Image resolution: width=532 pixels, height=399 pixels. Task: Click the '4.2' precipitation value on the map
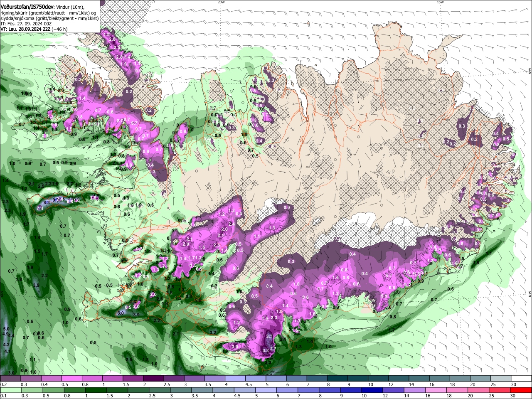click(x=6, y=345)
